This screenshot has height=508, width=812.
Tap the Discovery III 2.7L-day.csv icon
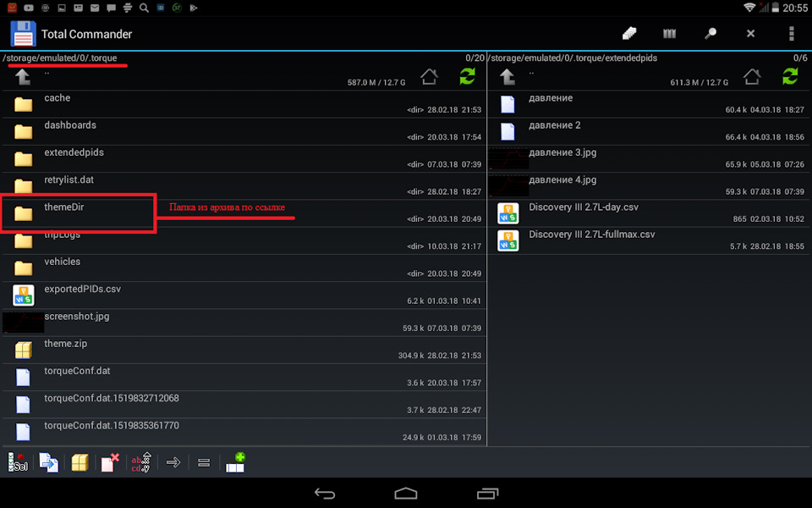(508, 213)
